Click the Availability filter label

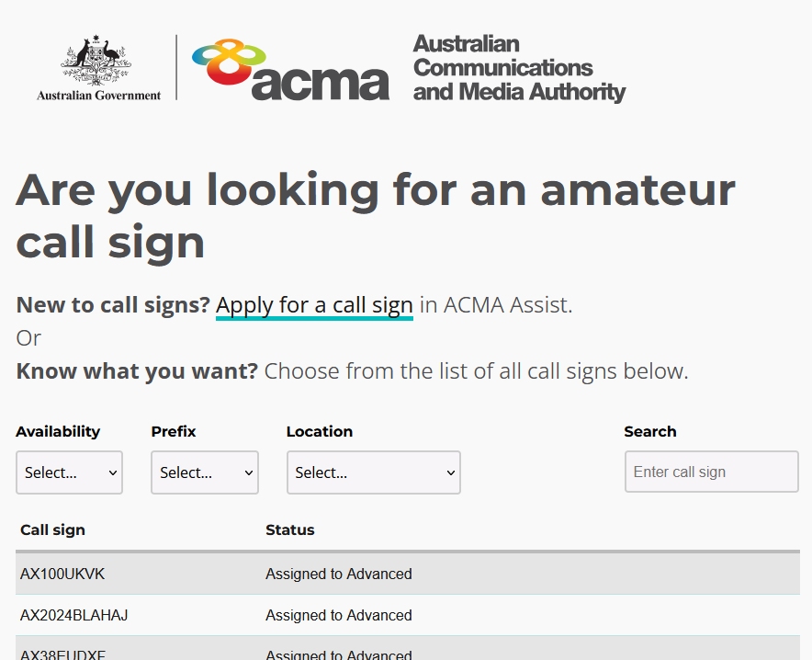(x=58, y=431)
